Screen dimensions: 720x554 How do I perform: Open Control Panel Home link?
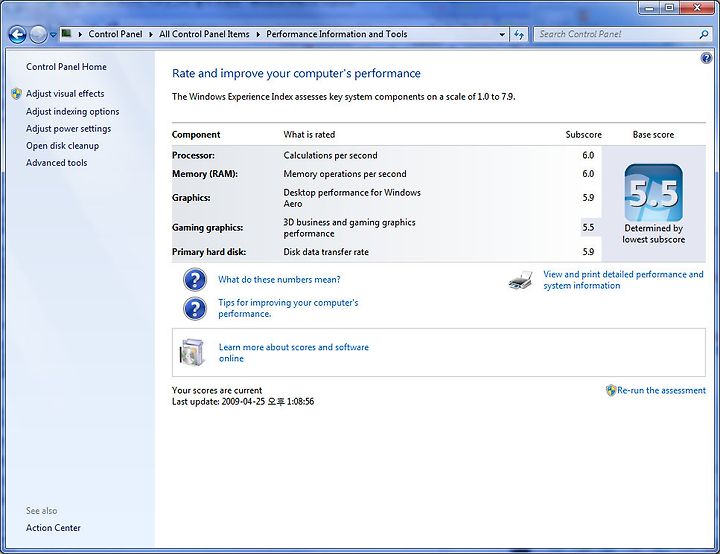click(x=66, y=67)
